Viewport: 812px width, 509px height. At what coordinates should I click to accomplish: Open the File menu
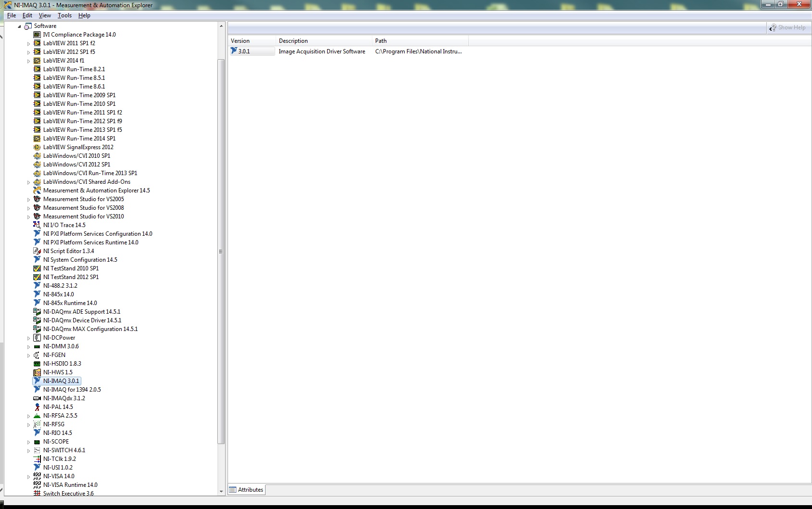pos(12,15)
